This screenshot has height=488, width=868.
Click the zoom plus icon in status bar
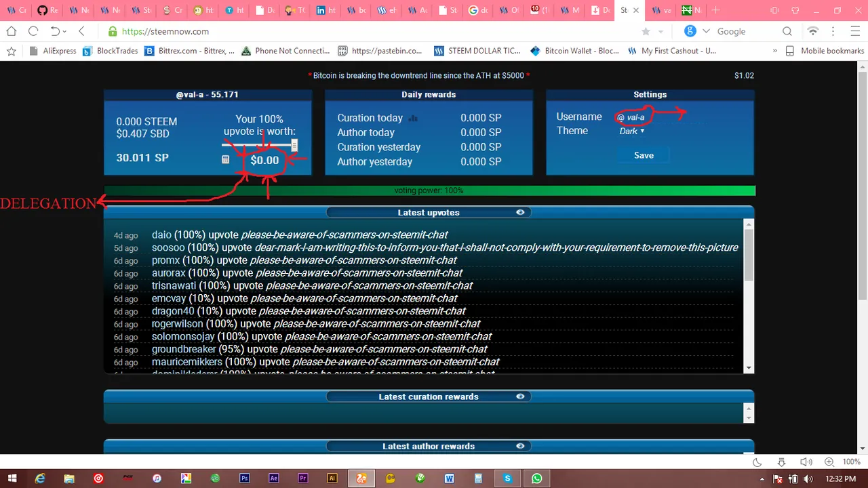pyautogui.click(x=829, y=462)
